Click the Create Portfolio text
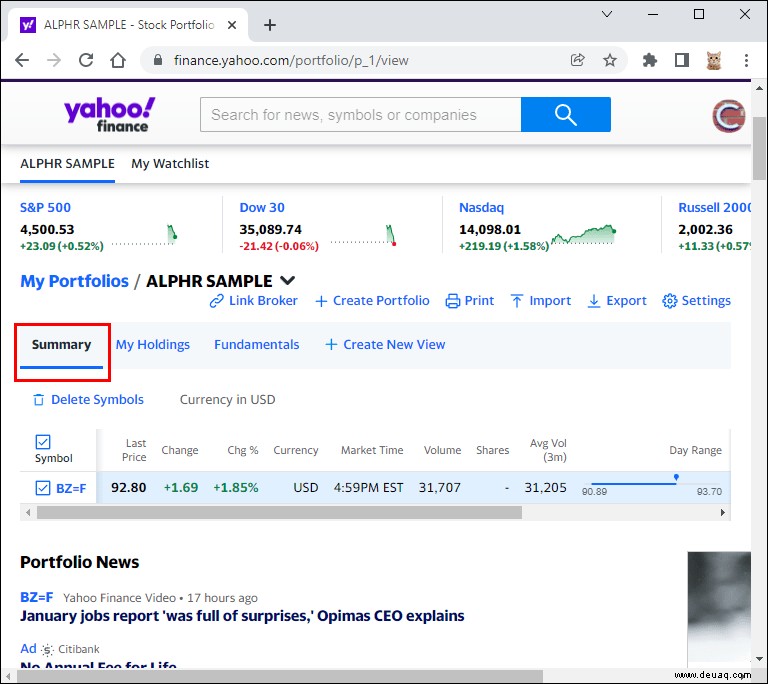Image resolution: width=768 pixels, height=684 pixels. click(x=381, y=301)
